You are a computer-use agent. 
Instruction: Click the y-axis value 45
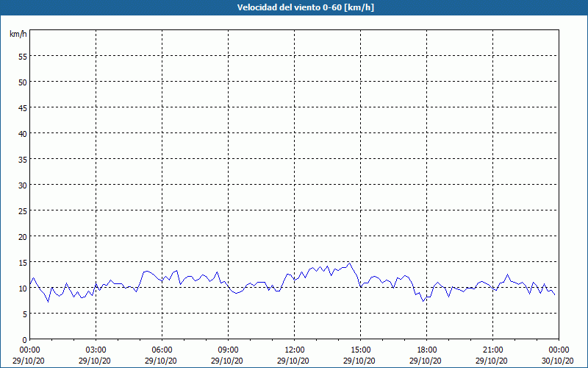tap(23, 107)
